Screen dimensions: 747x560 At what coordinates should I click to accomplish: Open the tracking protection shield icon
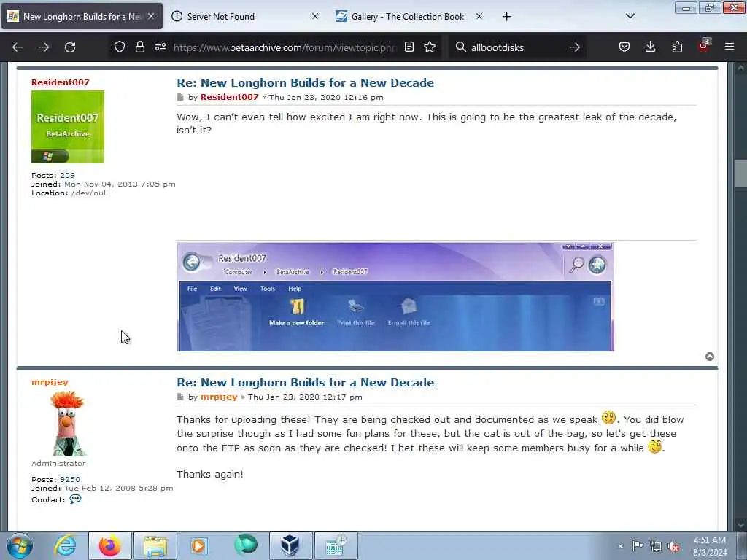click(x=120, y=47)
